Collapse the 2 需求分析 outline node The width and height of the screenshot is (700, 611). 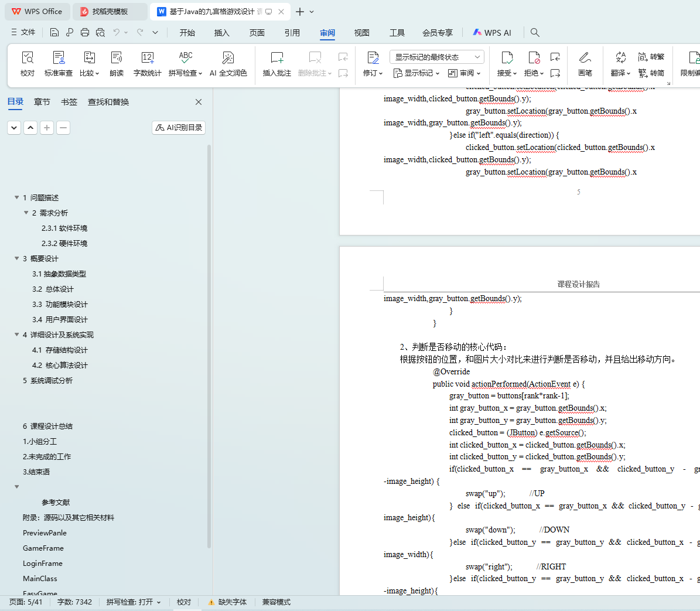[26, 213]
